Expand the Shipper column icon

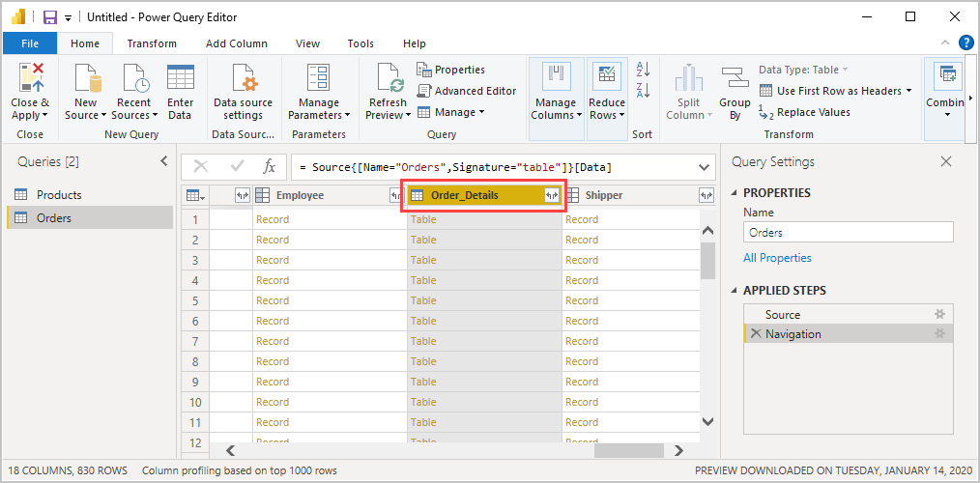click(706, 195)
